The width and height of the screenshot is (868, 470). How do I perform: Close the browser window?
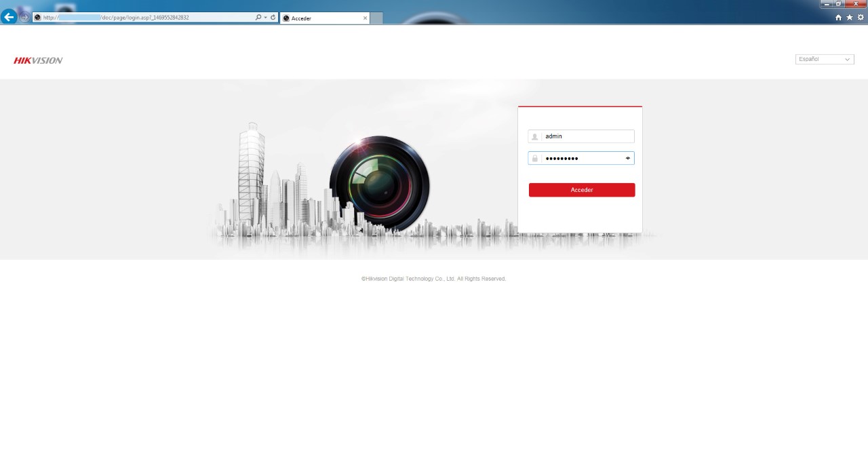click(x=856, y=4)
